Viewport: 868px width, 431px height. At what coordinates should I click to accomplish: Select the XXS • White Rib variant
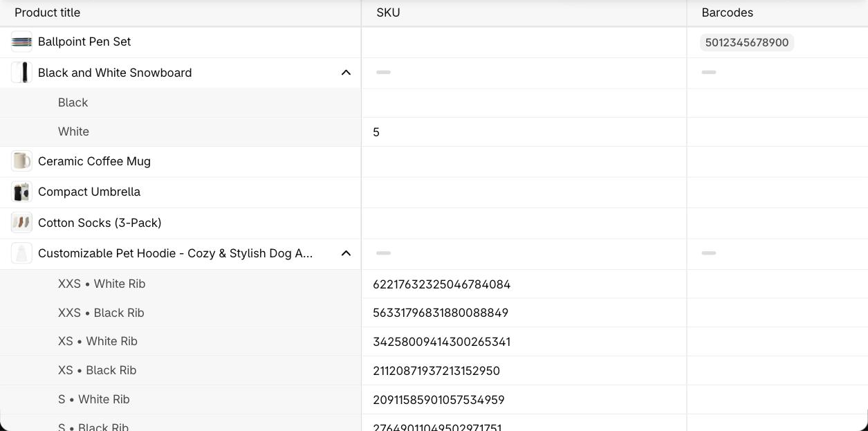click(181, 284)
